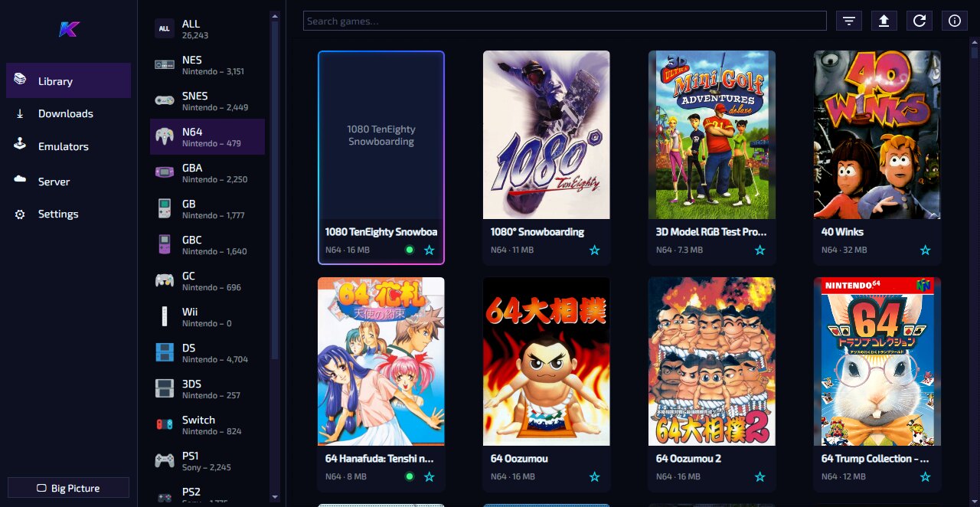Open the Library section

(68, 80)
